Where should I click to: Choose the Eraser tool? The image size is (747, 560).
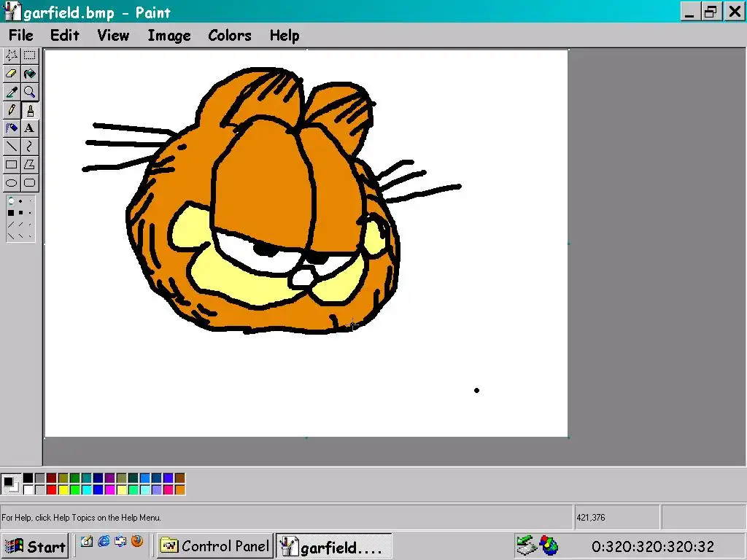tap(12, 74)
